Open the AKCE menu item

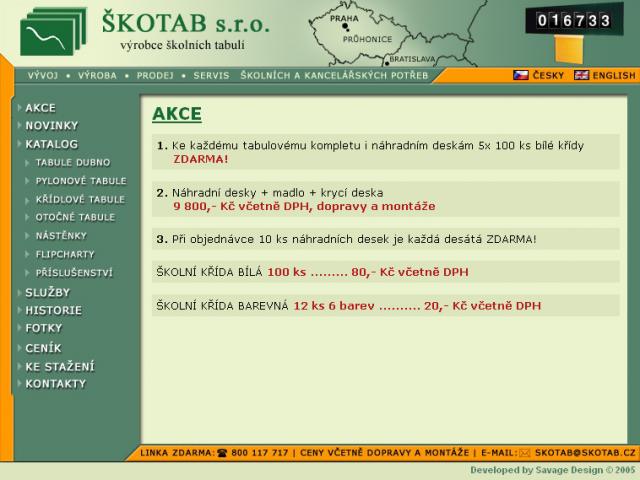40,108
